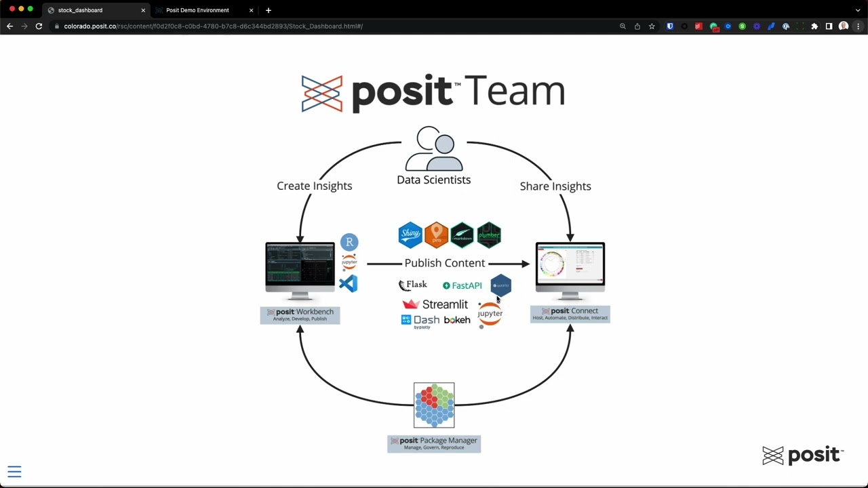Viewport: 868px width, 488px height.
Task: Switch to the stock_dashboard tab
Action: (96, 10)
